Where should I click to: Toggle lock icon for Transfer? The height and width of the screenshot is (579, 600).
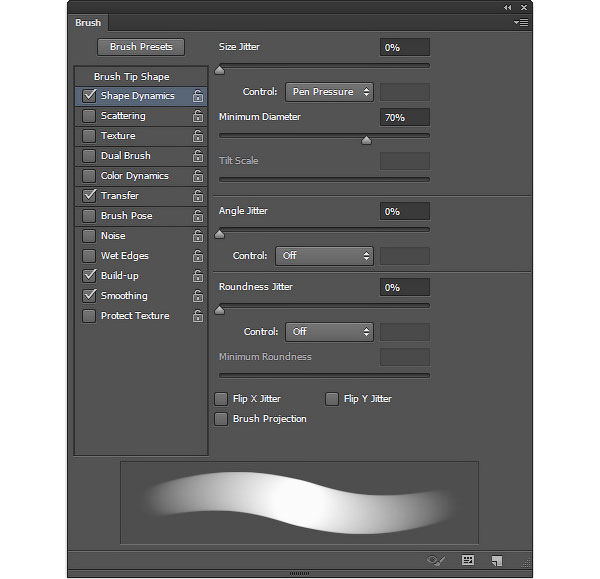pyautogui.click(x=197, y=196)
